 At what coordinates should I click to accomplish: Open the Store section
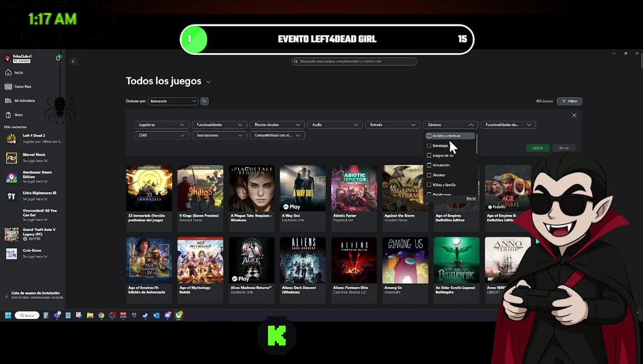[15, 115]
